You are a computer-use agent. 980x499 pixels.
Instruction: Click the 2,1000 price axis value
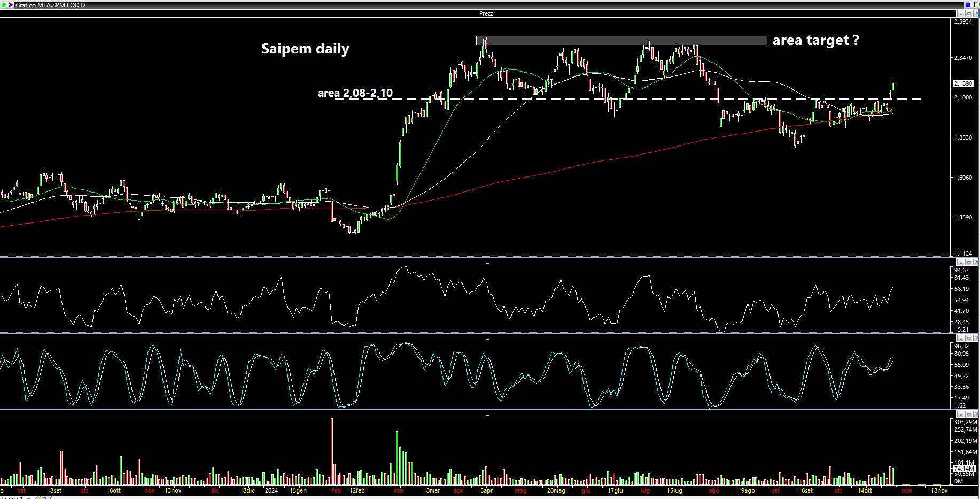(x=963, y=97)
